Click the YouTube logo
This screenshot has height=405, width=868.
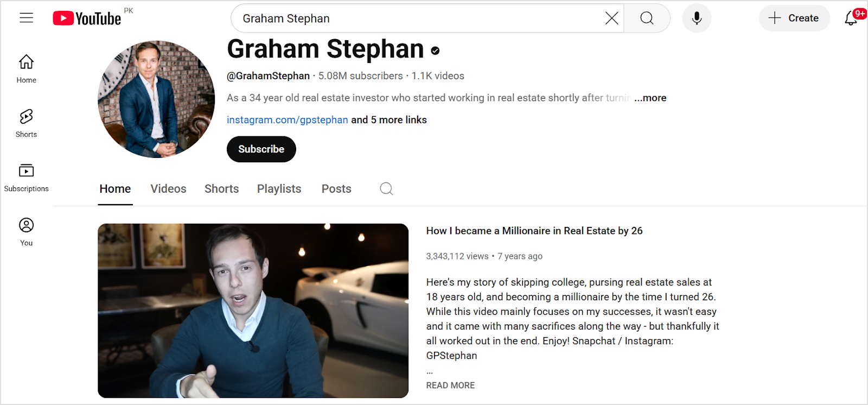click(x=87, y=18)
